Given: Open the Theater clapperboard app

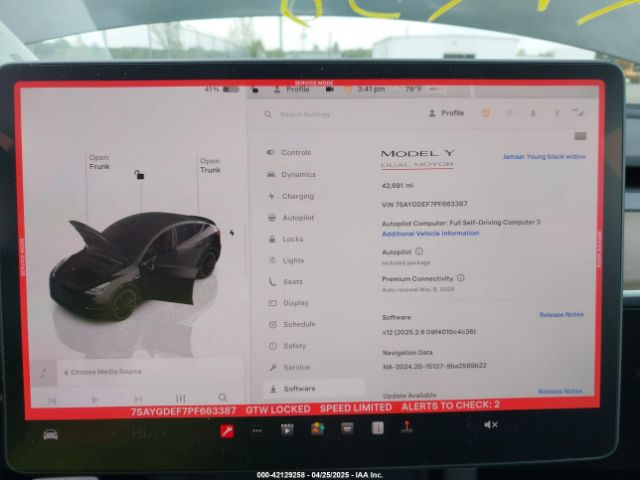Looking at the screenshot, I should point(287,430).
